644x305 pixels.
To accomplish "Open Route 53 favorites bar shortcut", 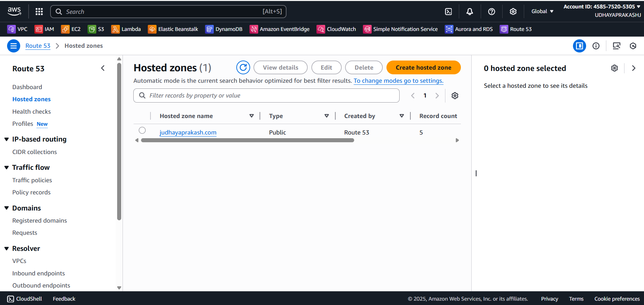I will click(x=516, y=29).
